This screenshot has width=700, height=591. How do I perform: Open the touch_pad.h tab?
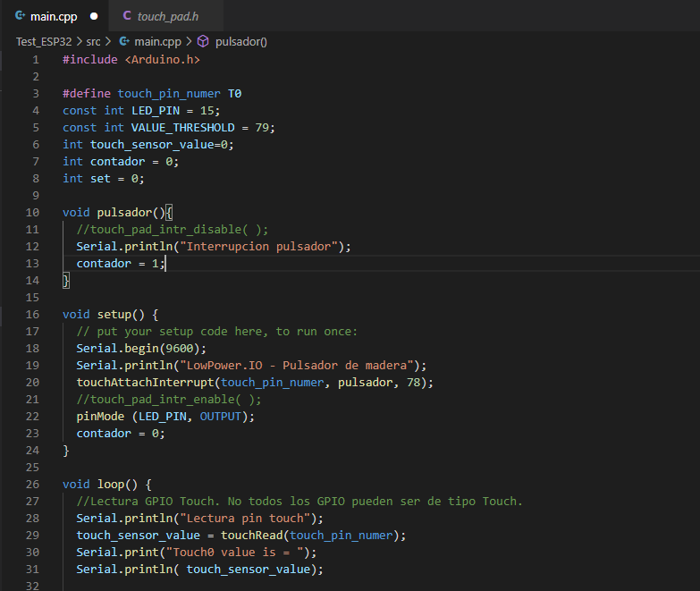click(x=167, y=16)
